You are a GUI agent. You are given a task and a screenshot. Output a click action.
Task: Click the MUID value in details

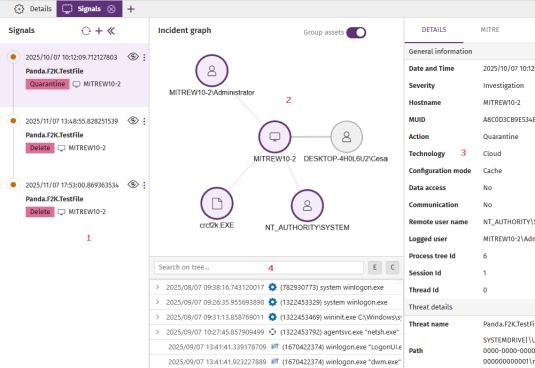pyautogui.click(x=509, y=120)
